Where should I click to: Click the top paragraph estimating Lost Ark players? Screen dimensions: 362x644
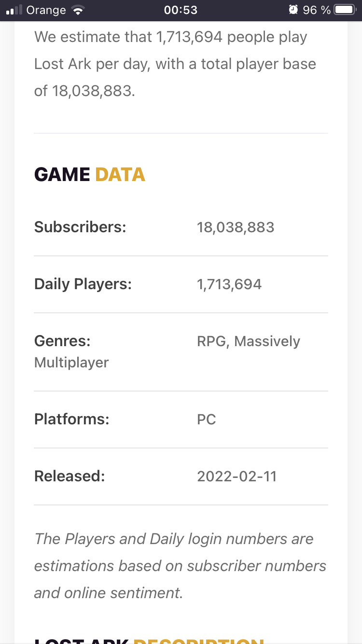coord(175,64)
